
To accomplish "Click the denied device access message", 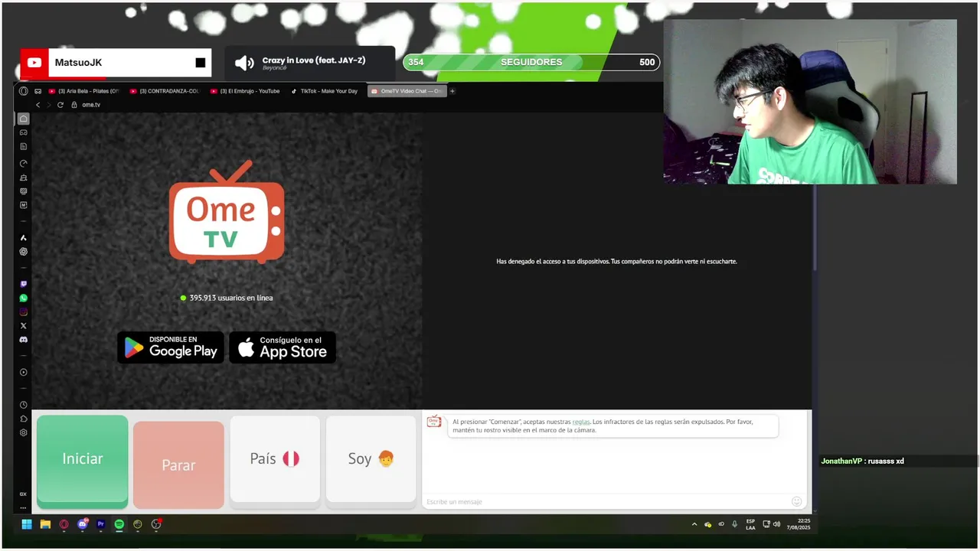I will [x=616, y=262].
